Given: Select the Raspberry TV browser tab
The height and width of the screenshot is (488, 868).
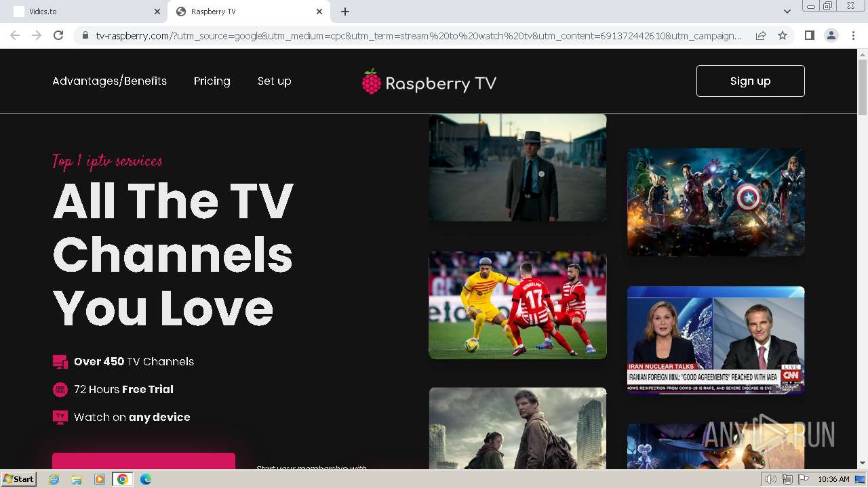Looking at the screenshot, I should [249, 12].
